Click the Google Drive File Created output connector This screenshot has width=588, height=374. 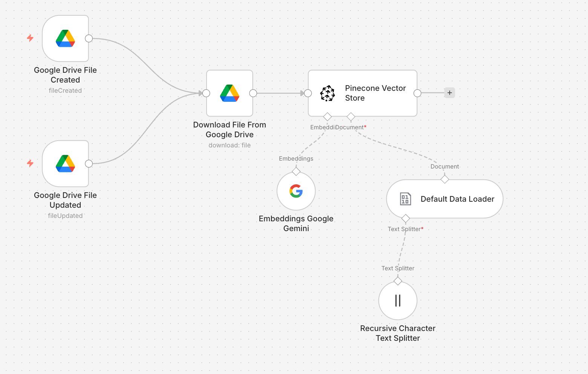coord(89,38)
